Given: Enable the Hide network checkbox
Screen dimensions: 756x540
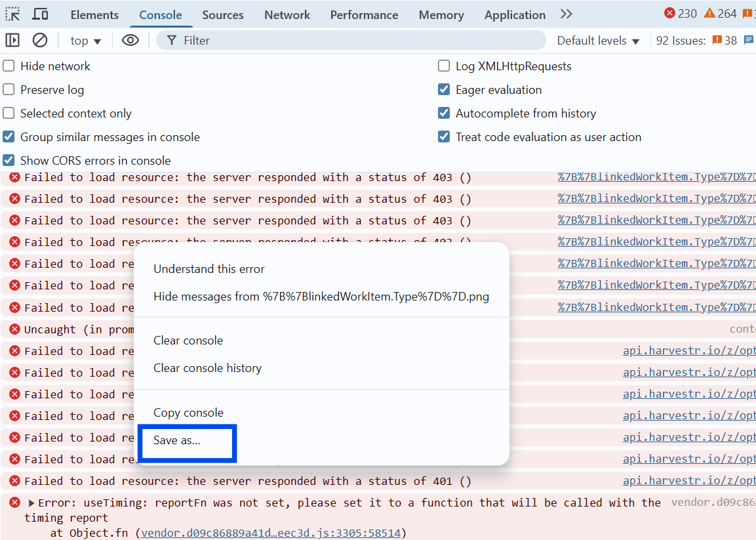Looking at the screenshot, I should (x=9, y=66).
